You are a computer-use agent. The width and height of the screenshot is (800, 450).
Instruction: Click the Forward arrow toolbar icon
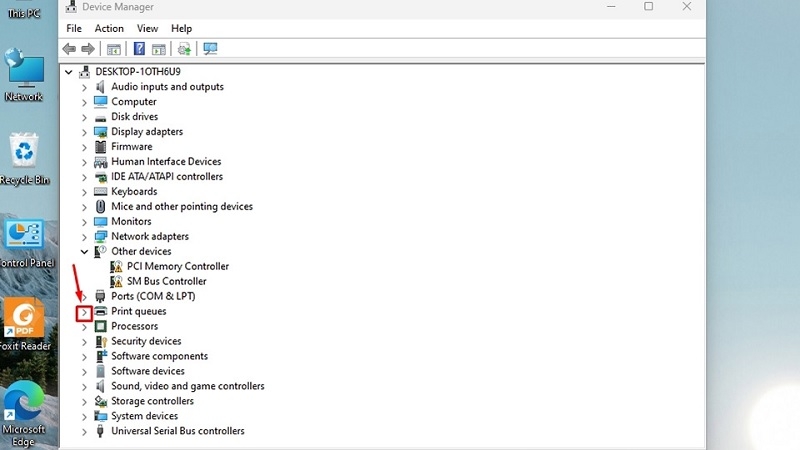point(88,49)
